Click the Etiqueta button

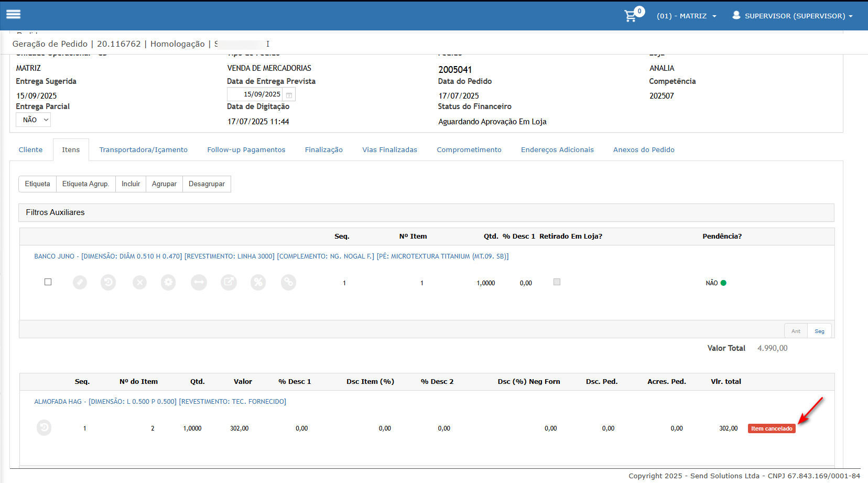point(38,184)
